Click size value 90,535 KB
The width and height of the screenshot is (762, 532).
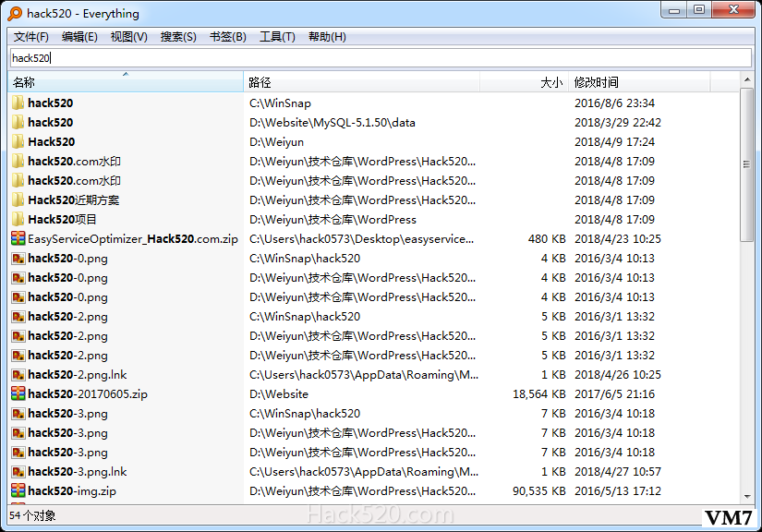[x=538, y=491]
